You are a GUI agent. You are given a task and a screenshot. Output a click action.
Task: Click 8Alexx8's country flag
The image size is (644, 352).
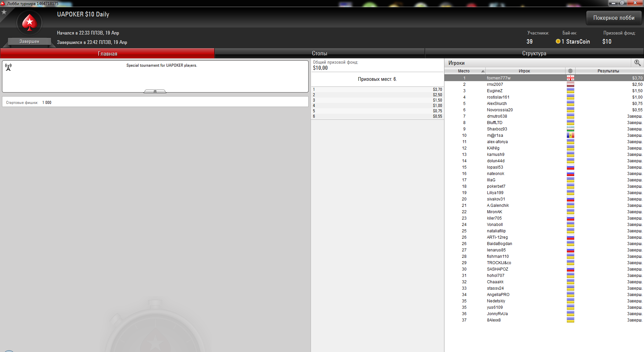570,320
